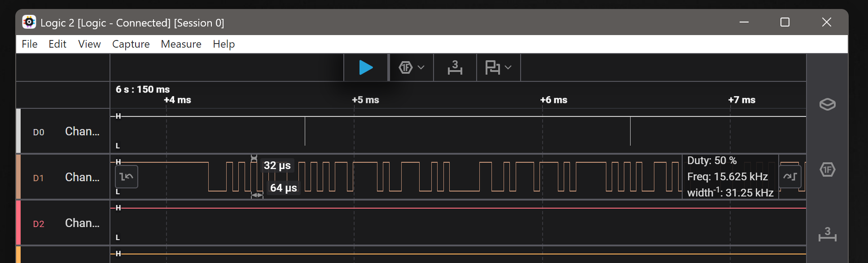
Task: Jump to next edge on channel D1
Action: tap(790, 177)
